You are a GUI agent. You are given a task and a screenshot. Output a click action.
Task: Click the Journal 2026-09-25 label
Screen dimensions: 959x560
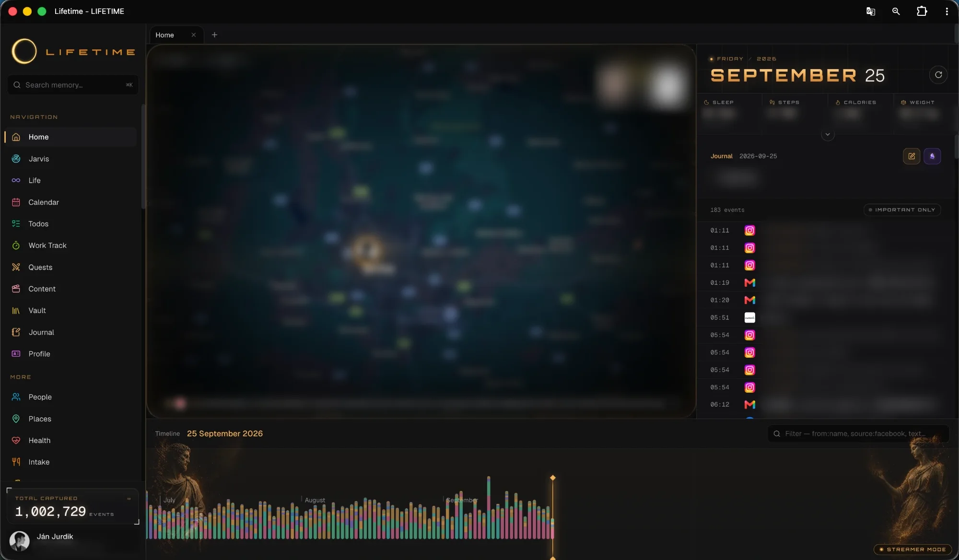coord(744,156)
